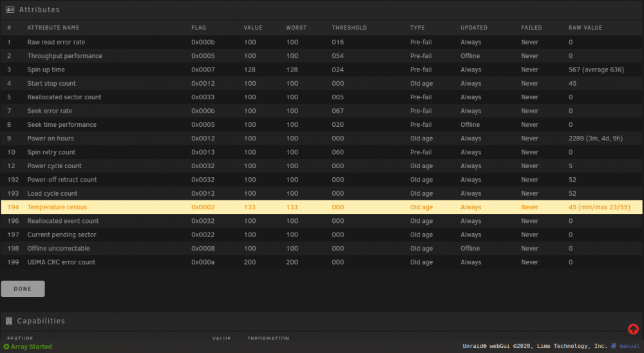Click threshold 060 in Spin retry count row
The width and height of the screenshot is (644, 353).
(x=337, y=152)
